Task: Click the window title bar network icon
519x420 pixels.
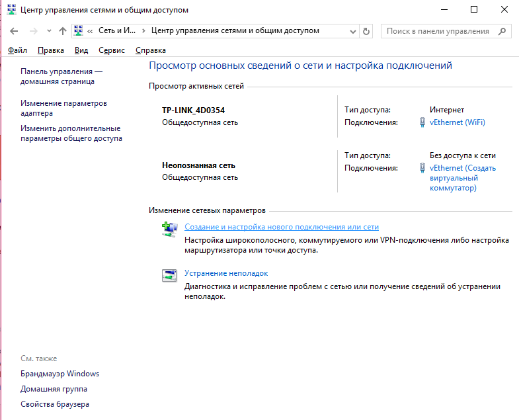Action: (11, 9)
